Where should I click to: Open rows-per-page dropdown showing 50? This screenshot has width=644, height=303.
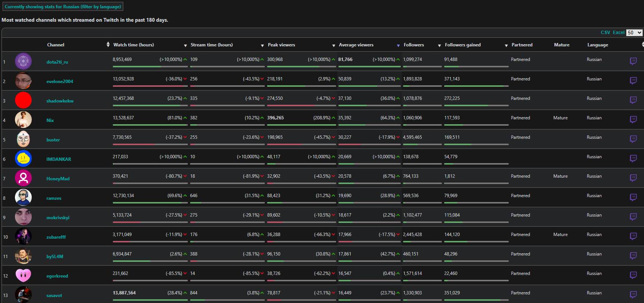point(634,33)
